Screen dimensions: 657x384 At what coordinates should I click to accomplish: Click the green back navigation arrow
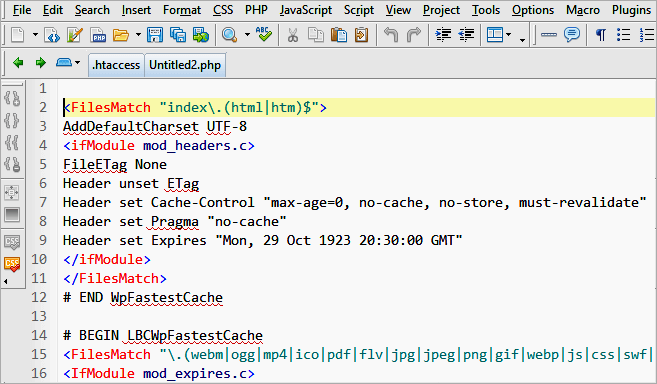pos(18,63)
